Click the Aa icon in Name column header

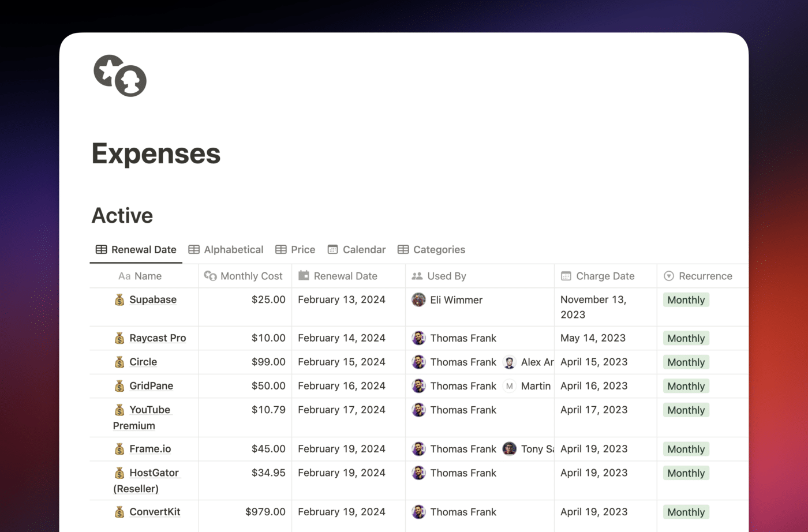tap(124, 276)
